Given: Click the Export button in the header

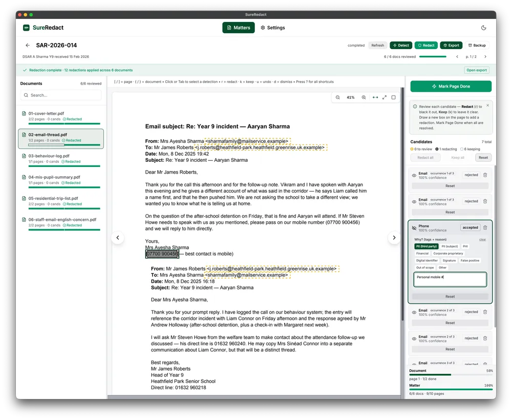Looking at the screenshot, I should point(451,46).
